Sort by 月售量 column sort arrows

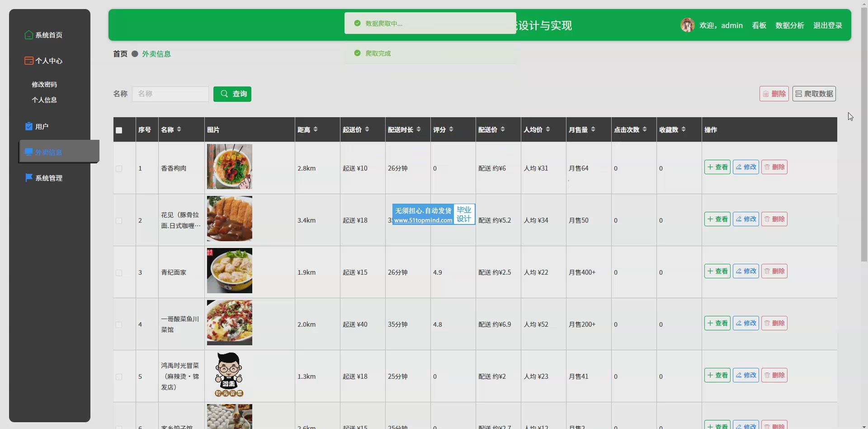(x=593, y=129)
